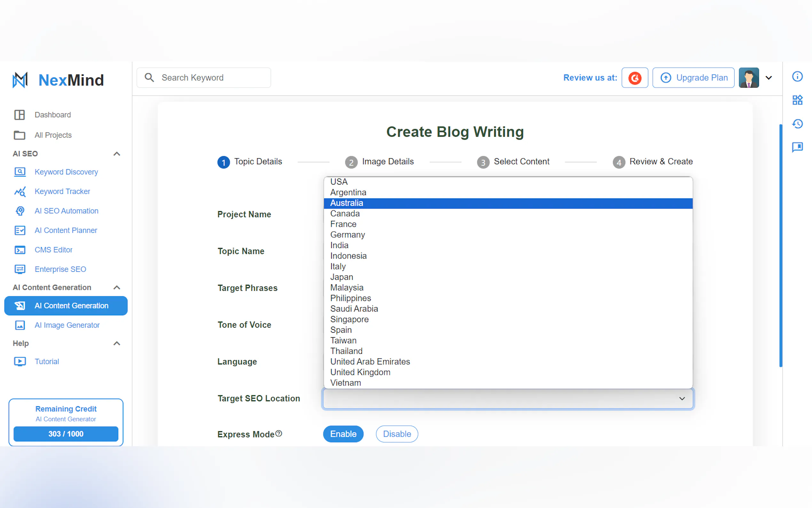Click the 303 / 1000 credit bar
Screen dimensions: 812x508
click(x=66, y=434)
